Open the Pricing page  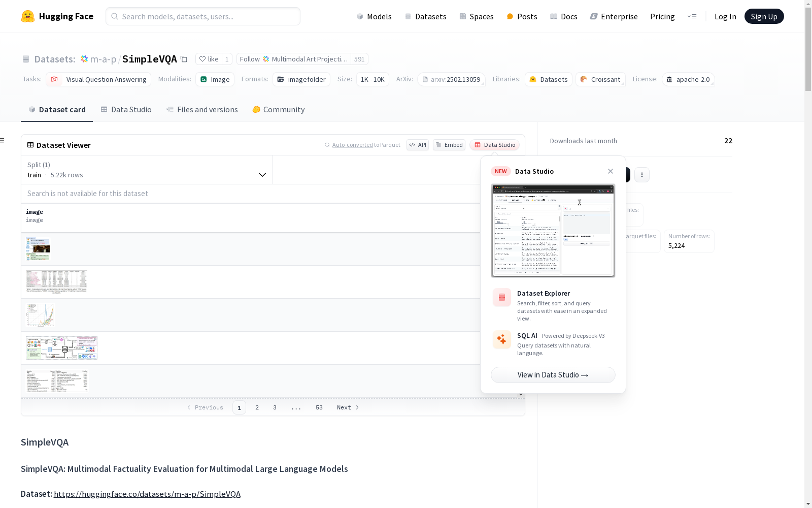pyautogui.click(x=662, y=16)
